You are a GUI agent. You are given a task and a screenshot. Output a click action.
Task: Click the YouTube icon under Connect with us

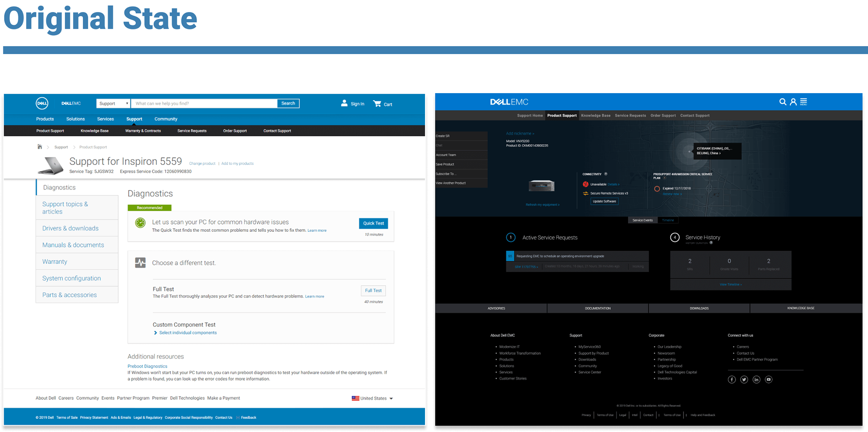pos(769,380)
